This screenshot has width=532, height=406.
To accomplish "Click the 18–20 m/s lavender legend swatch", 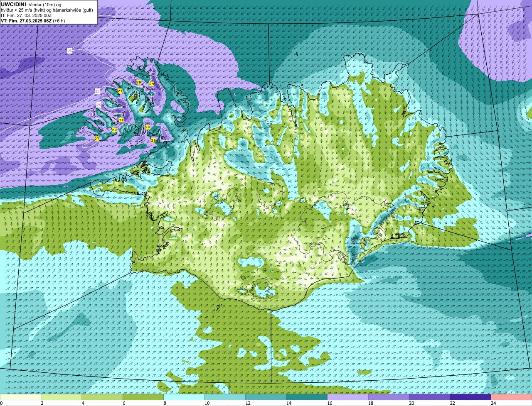I will pyautogui.click(x=389, y=397).
